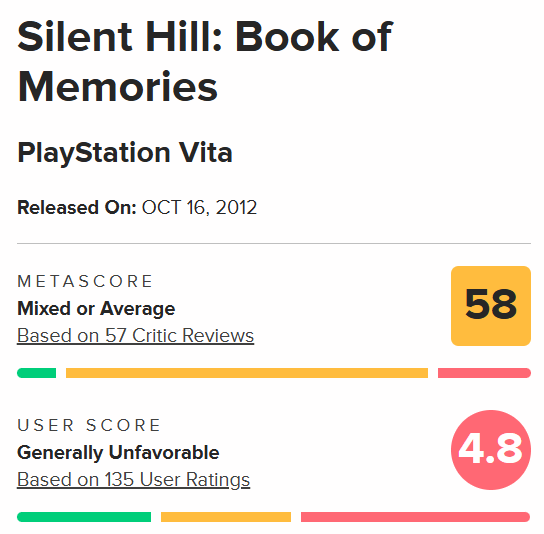This screenshot has height=534, width=544.
Task: Select the green positive user ratings bar
Action: click(84, 517)
